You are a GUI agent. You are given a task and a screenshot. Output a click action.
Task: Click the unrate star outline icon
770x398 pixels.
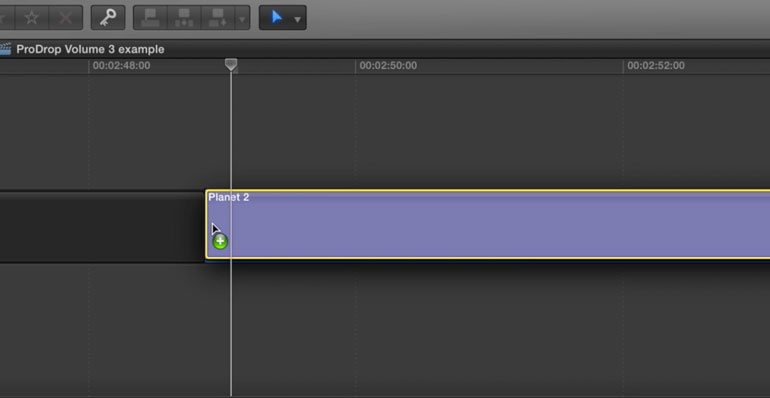tap(32, 18)
